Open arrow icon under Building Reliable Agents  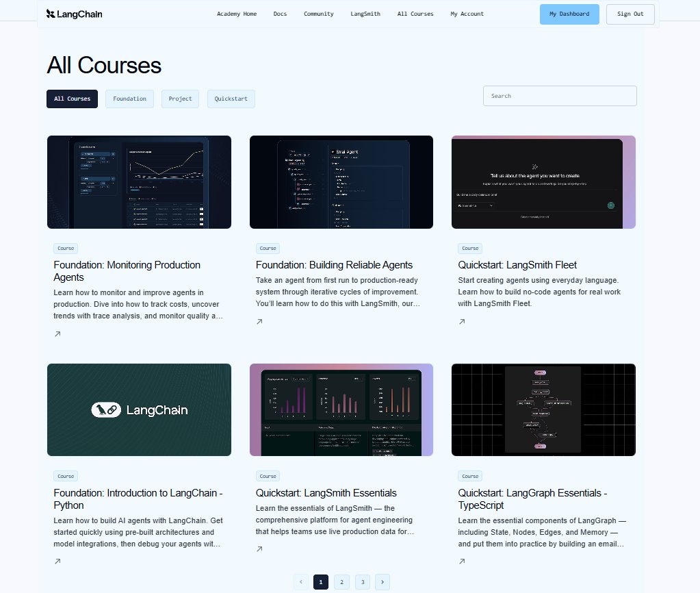[259, 321]
